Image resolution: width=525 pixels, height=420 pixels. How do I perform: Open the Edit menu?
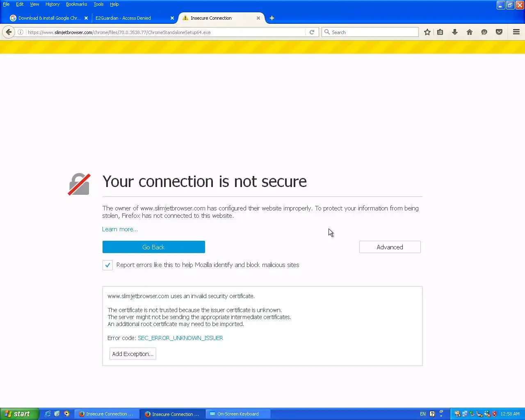[20, 4]
